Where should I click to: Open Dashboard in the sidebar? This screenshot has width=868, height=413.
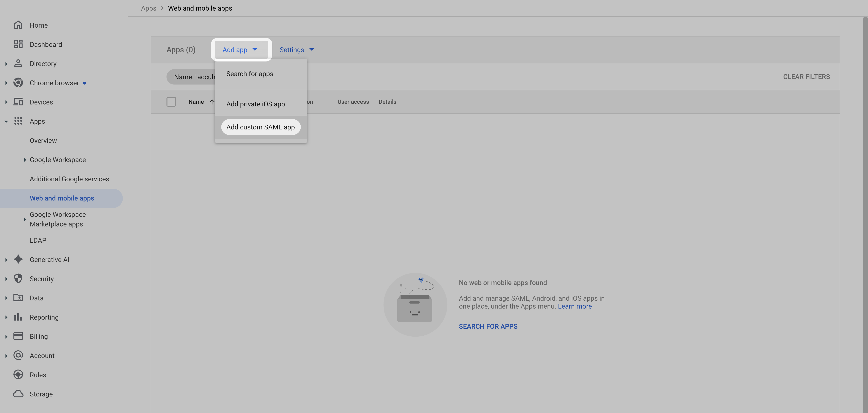tap(46, 44)
